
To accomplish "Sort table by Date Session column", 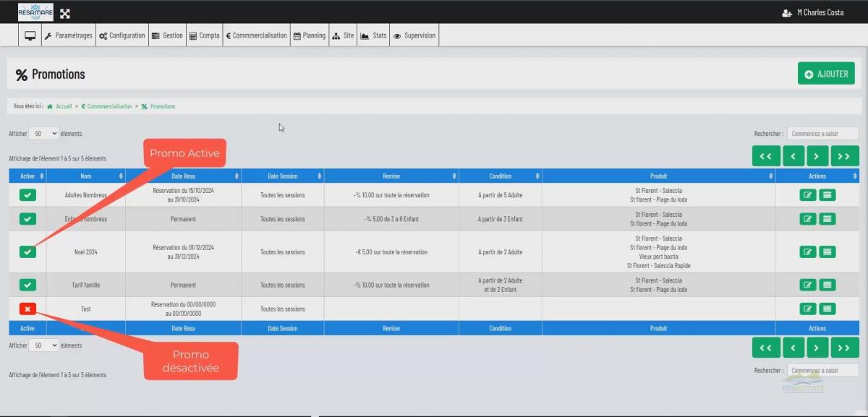I will (282, 176).
